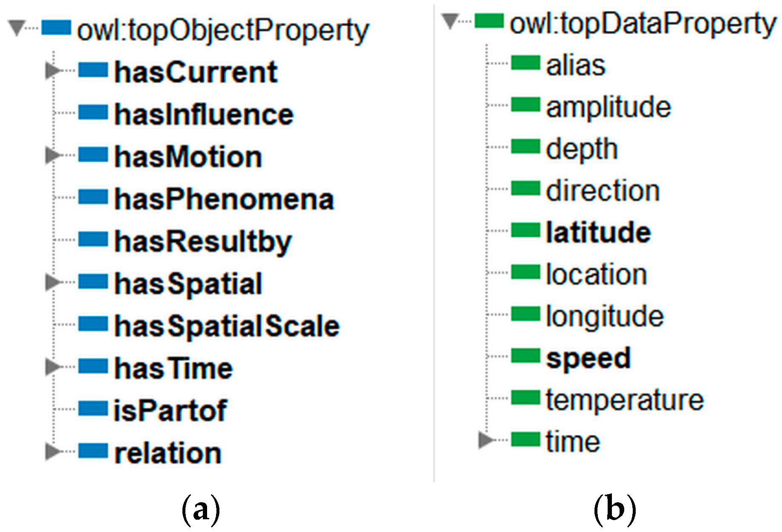Select the latitude data property
This screenshot has height=532, width=782.
(598, 232)
